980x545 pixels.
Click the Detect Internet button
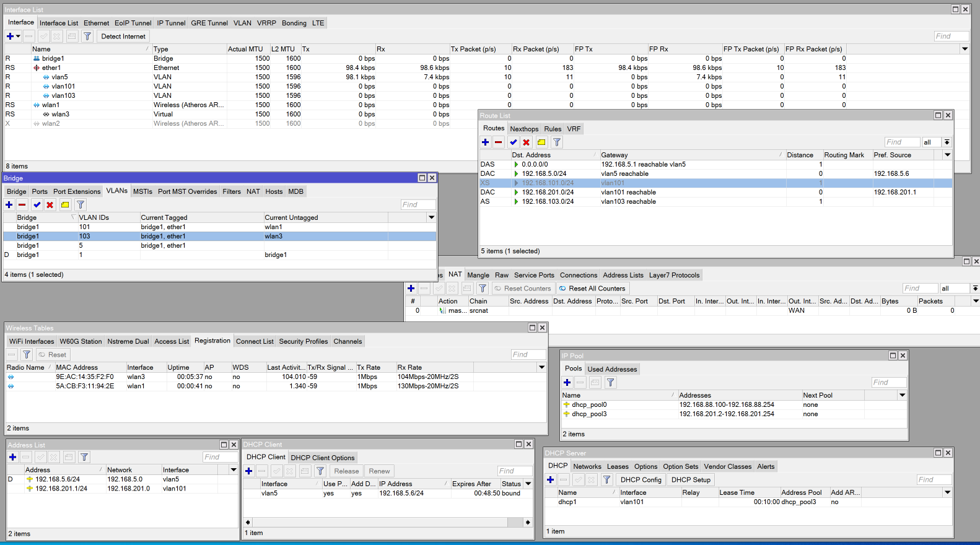[123, 37]
